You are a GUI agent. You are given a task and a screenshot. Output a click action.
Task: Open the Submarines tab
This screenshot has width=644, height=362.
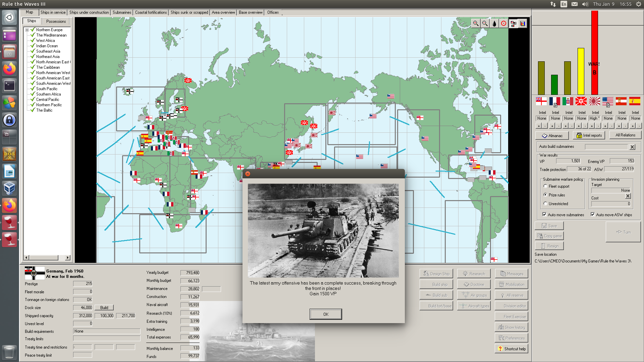point(122,12)
